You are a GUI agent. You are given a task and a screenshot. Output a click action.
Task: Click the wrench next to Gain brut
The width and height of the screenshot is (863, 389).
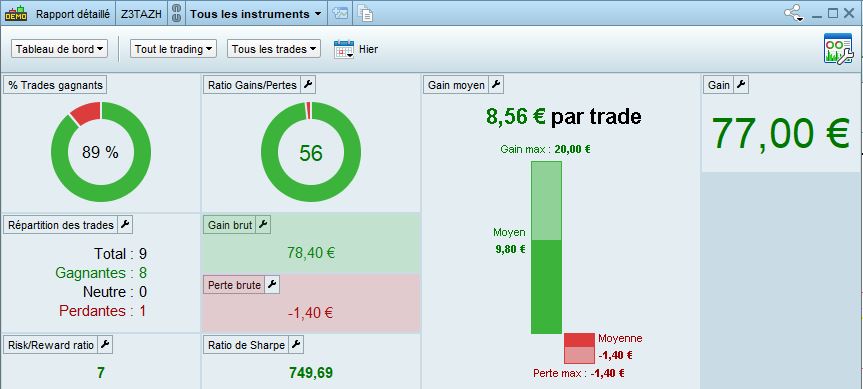click(x=263, y=224)
